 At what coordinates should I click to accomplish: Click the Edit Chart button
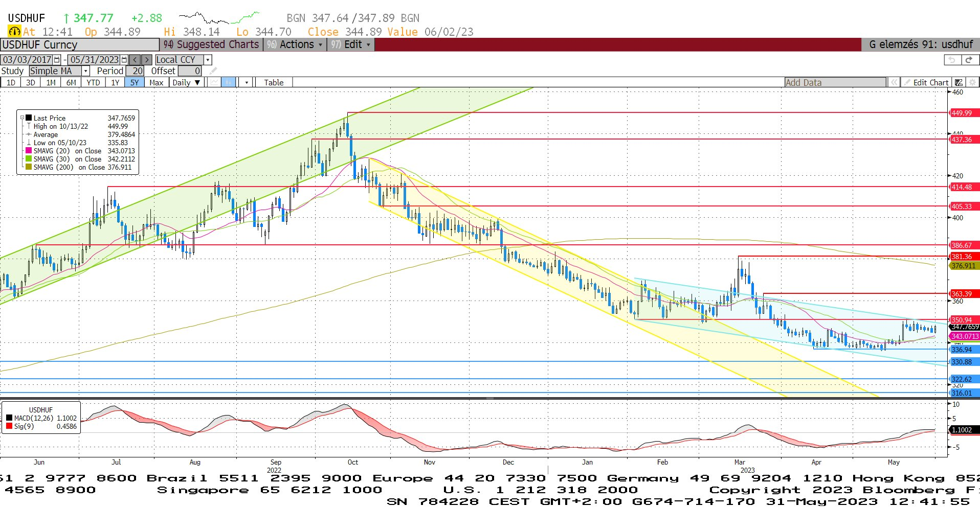click(926, 82)
